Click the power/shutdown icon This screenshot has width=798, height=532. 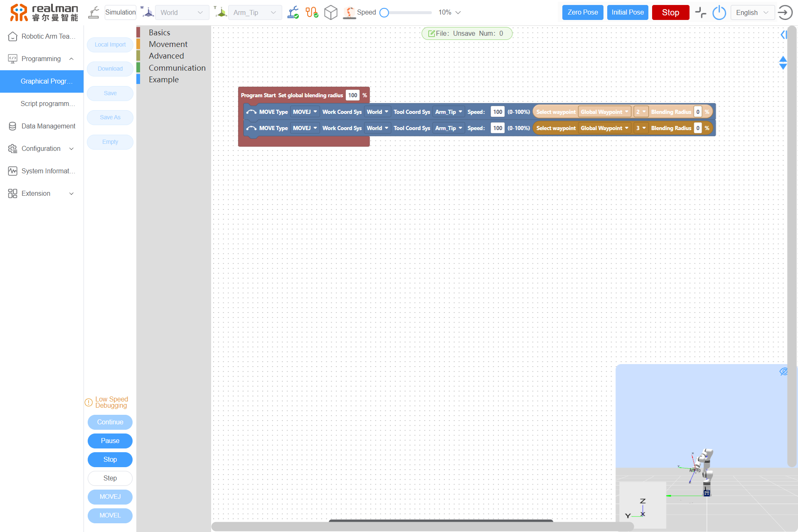pyautogui.click(x=719, y=12)
